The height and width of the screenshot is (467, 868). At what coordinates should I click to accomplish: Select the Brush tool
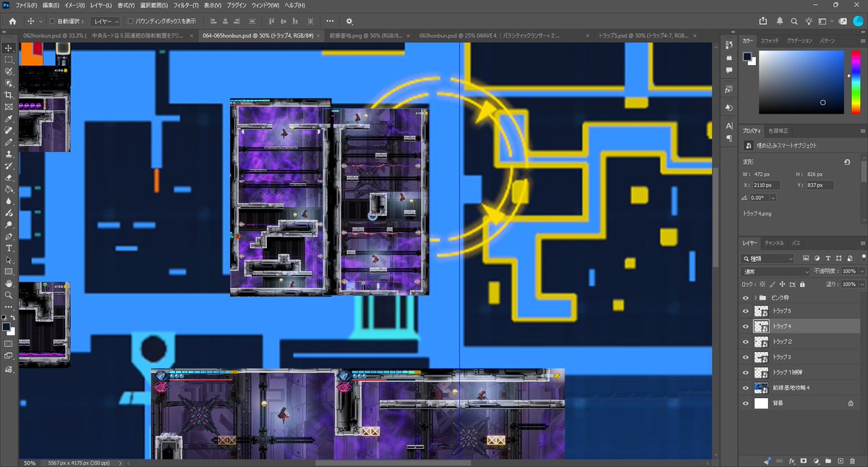pyautogui.click(x=9, y=142)
